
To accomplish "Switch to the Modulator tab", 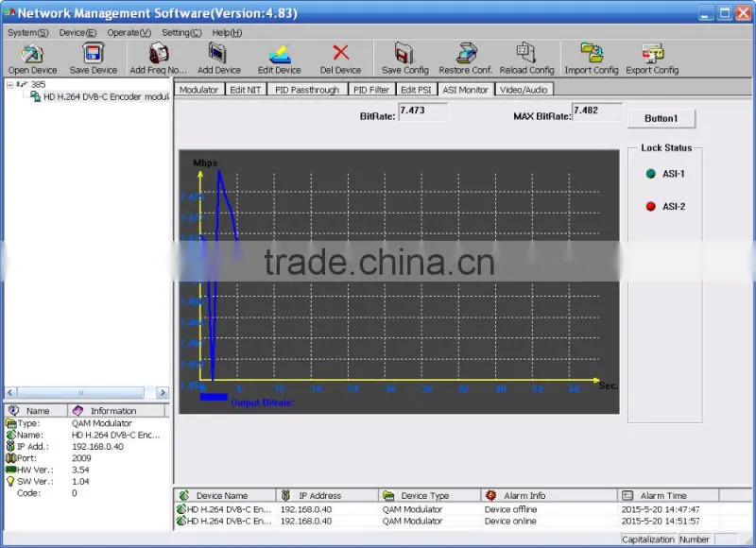I will pyautogui.click(x=198, y=90).
